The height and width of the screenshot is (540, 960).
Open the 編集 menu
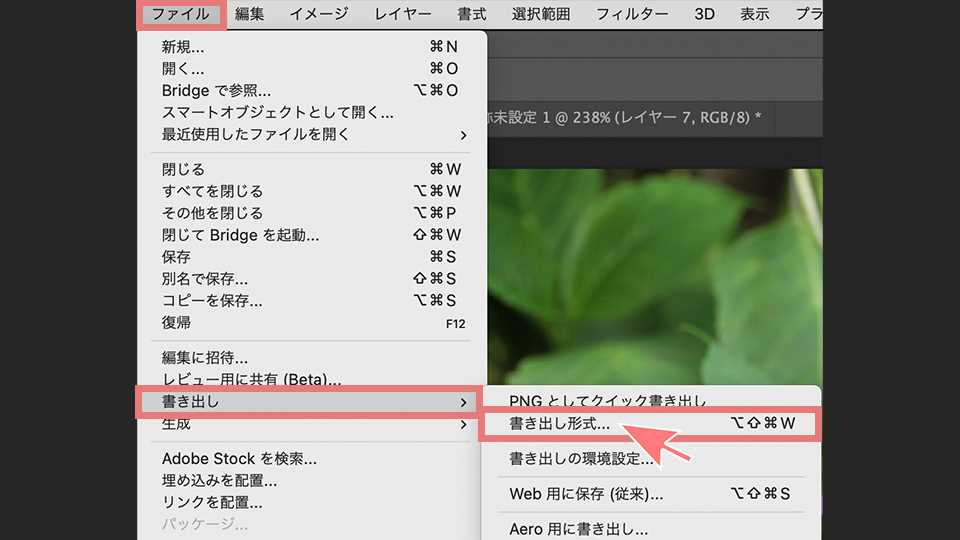click(x=249, y=14)
